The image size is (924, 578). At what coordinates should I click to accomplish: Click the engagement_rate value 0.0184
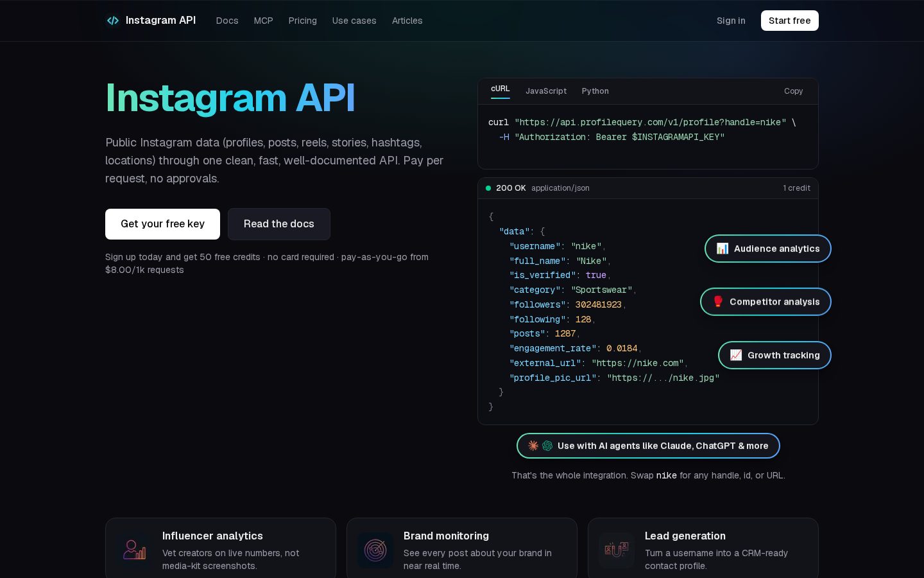pyautogui.click(x=622, y=348)
